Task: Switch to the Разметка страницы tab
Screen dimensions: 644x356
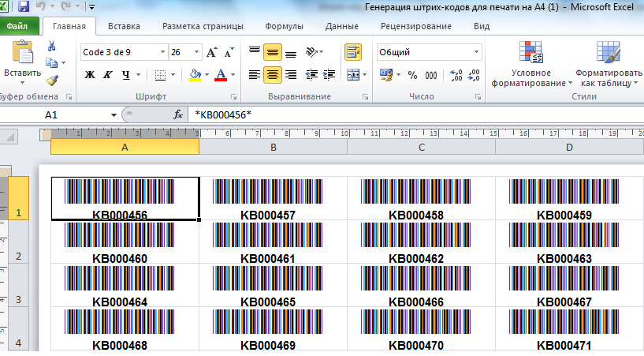Action: click(x=203, y=26)
